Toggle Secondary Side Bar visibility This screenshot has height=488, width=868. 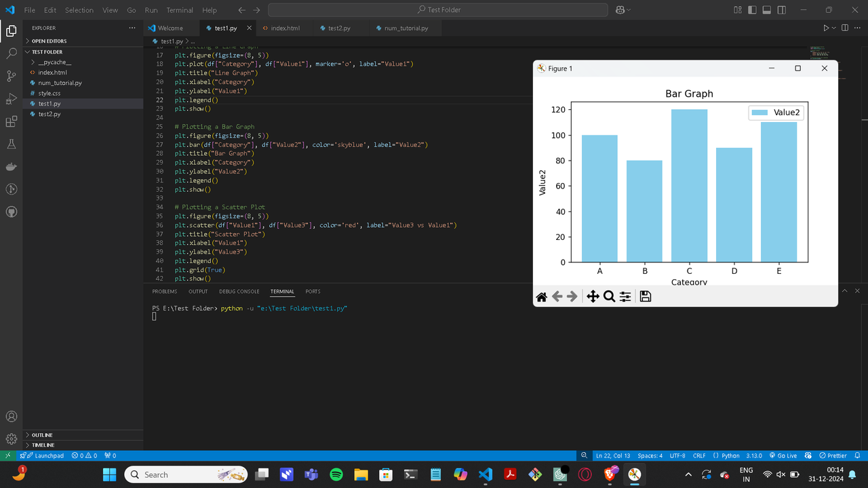(782, 9)
